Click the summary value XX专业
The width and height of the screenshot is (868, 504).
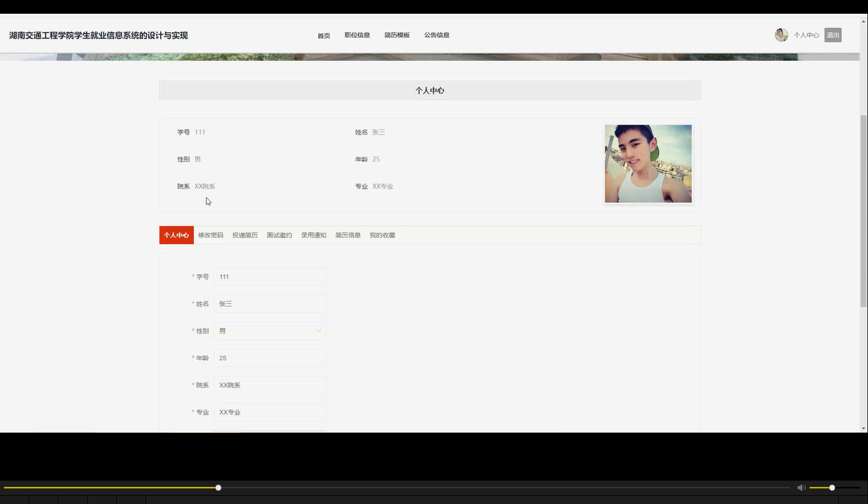coord(382,186)
